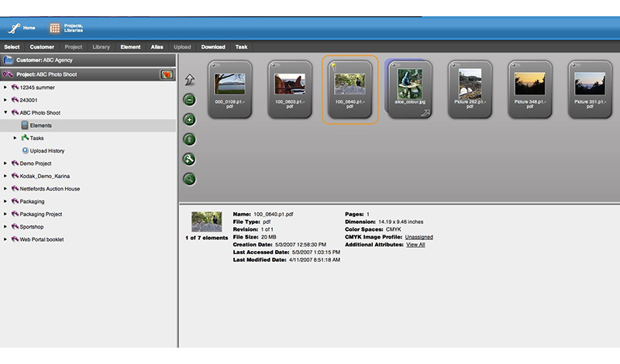
Task: Select the Web Portal booklet label
Action: tap(42, 239)
